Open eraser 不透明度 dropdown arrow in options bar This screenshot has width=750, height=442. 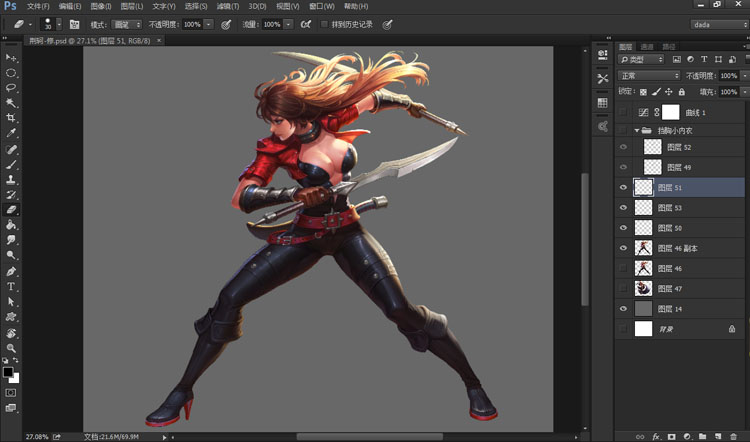[x=209, y=24]
